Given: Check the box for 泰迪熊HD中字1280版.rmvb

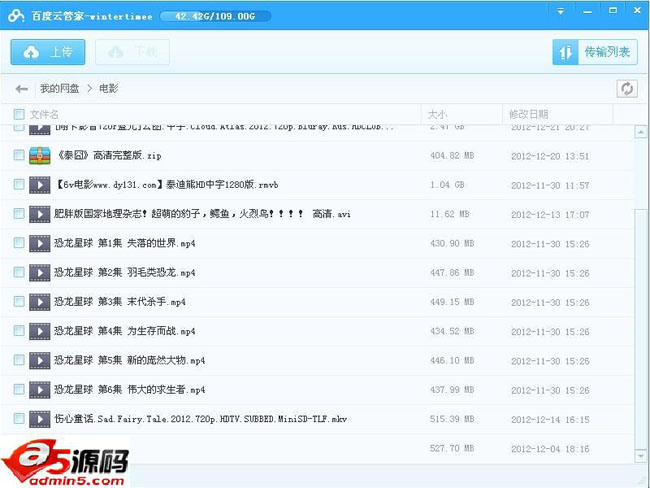Looking at the screenshot, I should [19, 184].
